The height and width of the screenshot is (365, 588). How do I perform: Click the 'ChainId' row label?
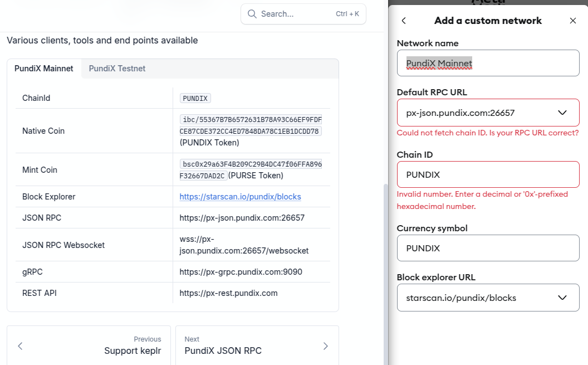coord(36,98)
